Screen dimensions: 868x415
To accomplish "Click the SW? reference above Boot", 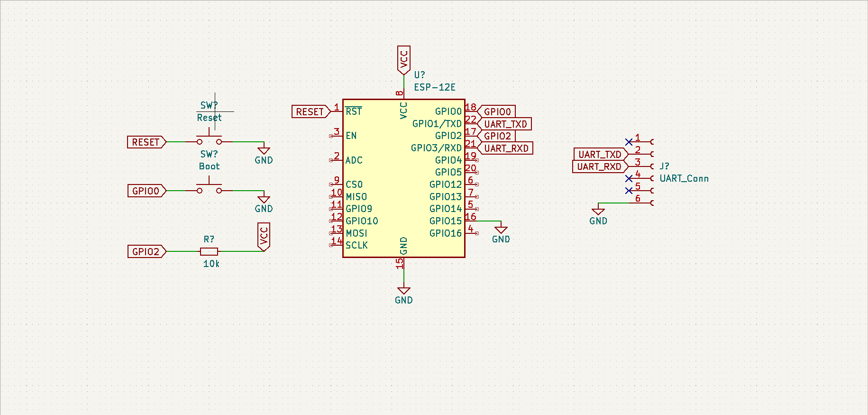I will 209,154.
